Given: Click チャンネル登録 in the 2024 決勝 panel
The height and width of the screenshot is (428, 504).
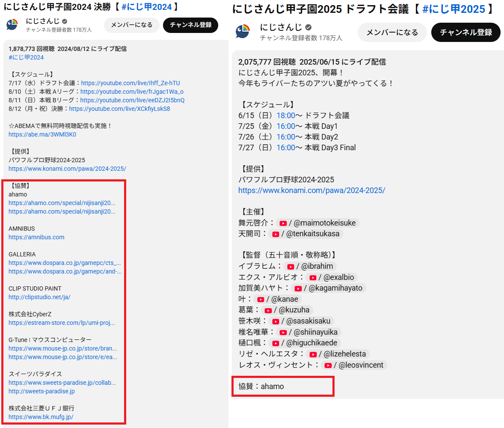Looking at the screenshot, I should point(191,25).
